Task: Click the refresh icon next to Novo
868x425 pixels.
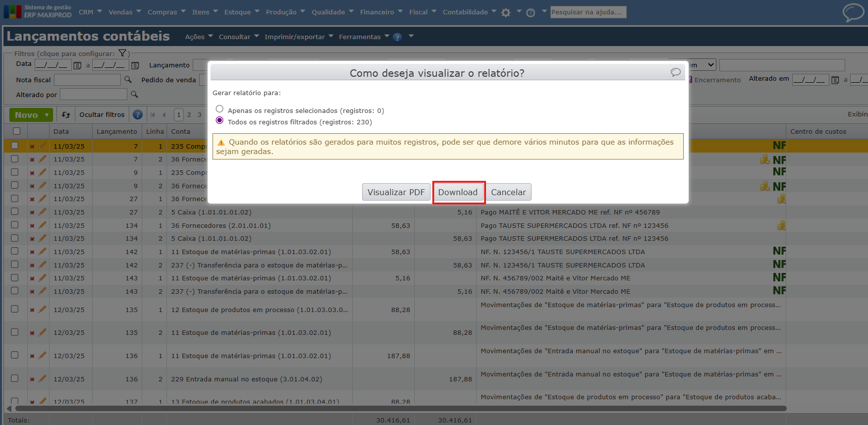Action: point(66,115)
